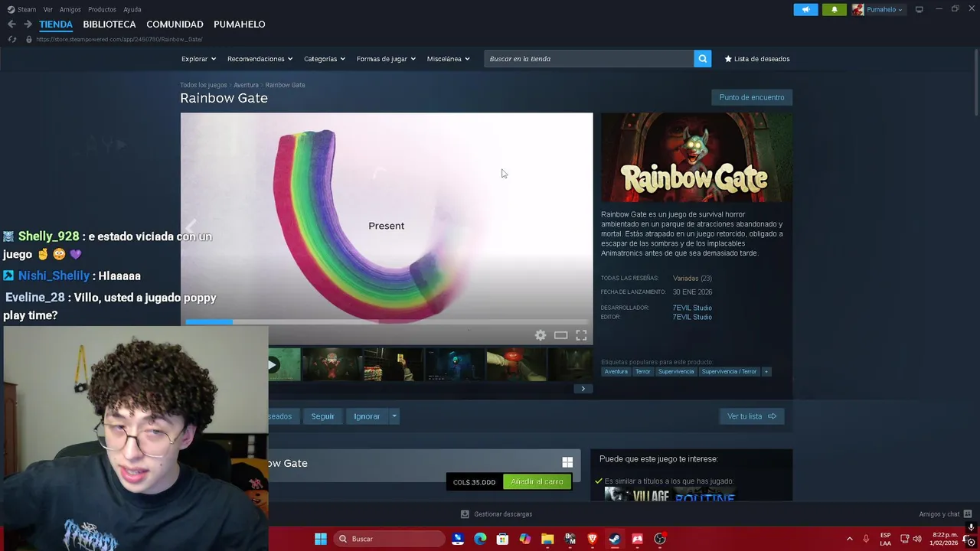Open the Aventura breadcrumb link

click(x=246, y=85)
